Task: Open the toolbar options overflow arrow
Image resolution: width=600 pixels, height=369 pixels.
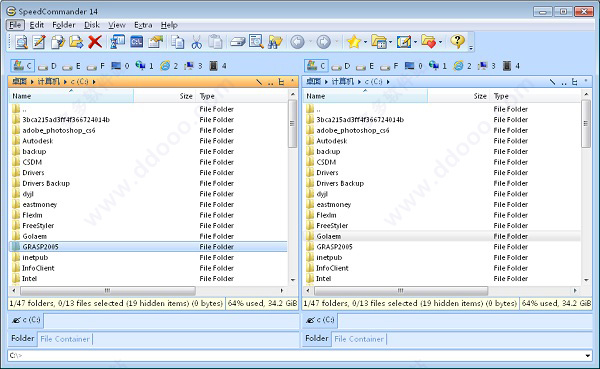Action: click(x=471, y=48)
